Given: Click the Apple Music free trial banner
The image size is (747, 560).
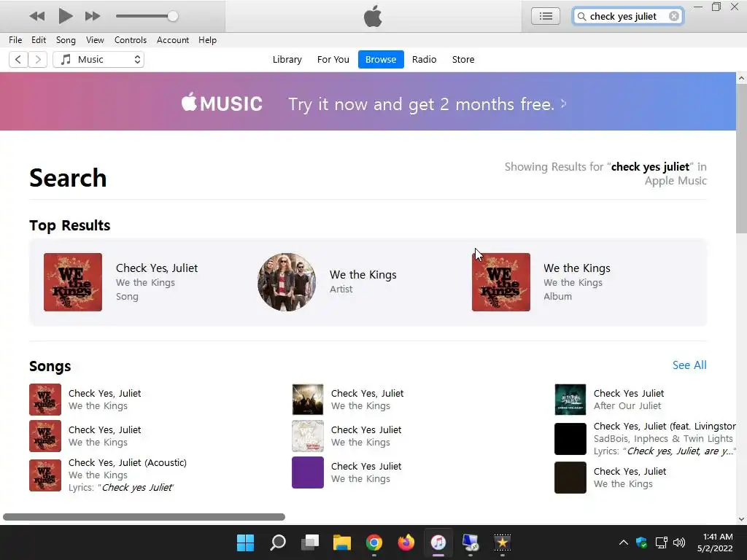Looking at the screenshot, I should tap(368, 101).
